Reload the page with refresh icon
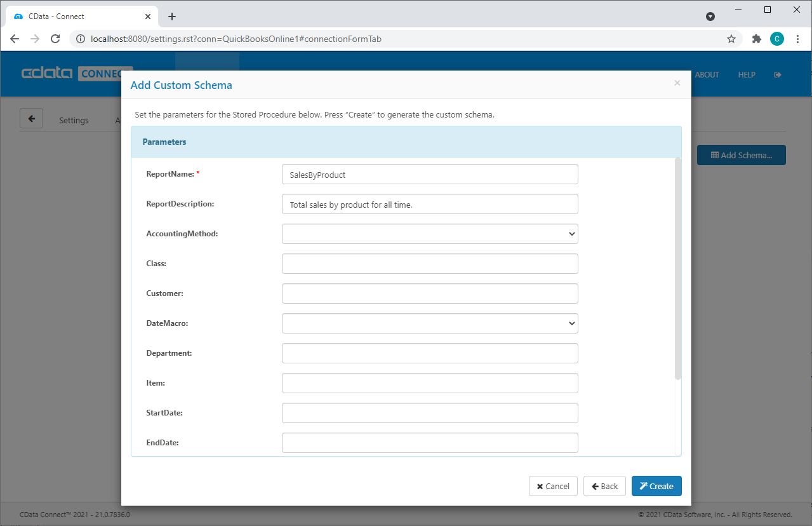 coord(55,39)
